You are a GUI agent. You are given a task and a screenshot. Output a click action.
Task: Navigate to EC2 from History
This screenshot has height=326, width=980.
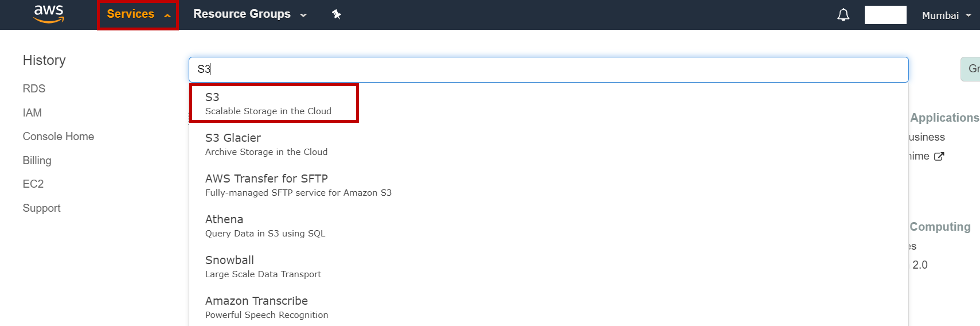pyautogui.click(x=33, y=184)
